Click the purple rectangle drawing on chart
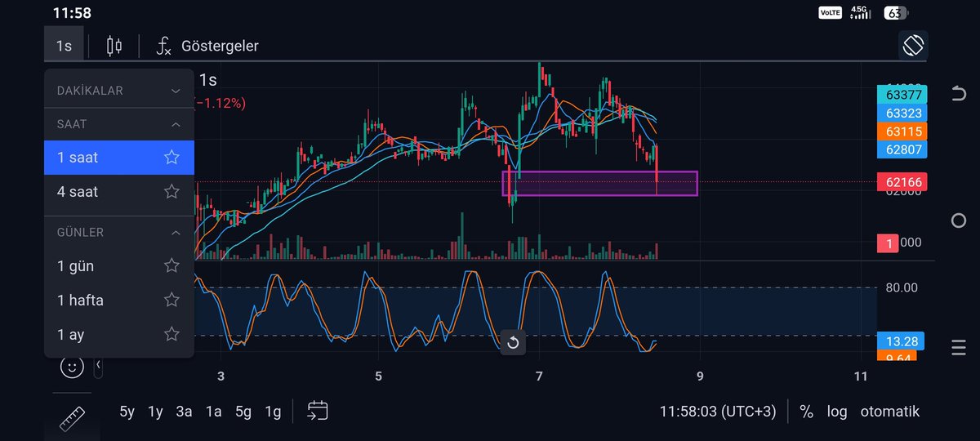The height and width of the screenshot is (441, 980). coord(600,184)
